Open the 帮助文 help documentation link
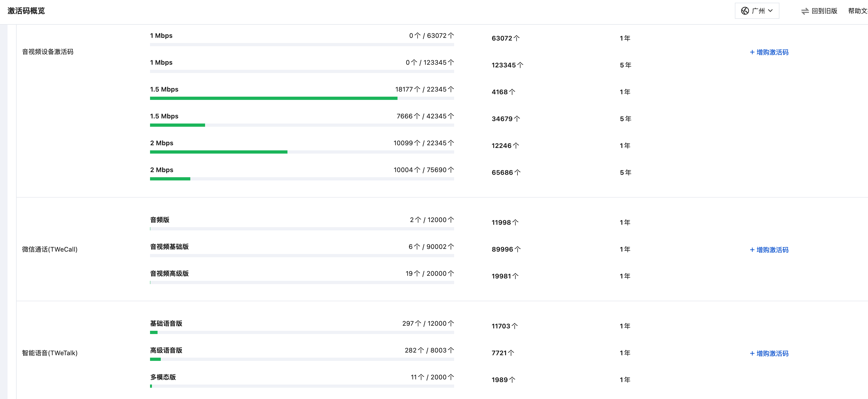The width and height of the screenshot is (868, 399). pos(857,11)
